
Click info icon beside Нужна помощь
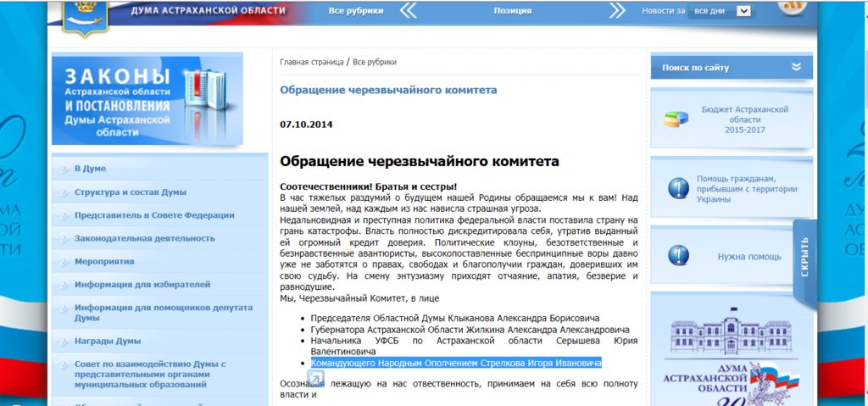tap(678, 256)
